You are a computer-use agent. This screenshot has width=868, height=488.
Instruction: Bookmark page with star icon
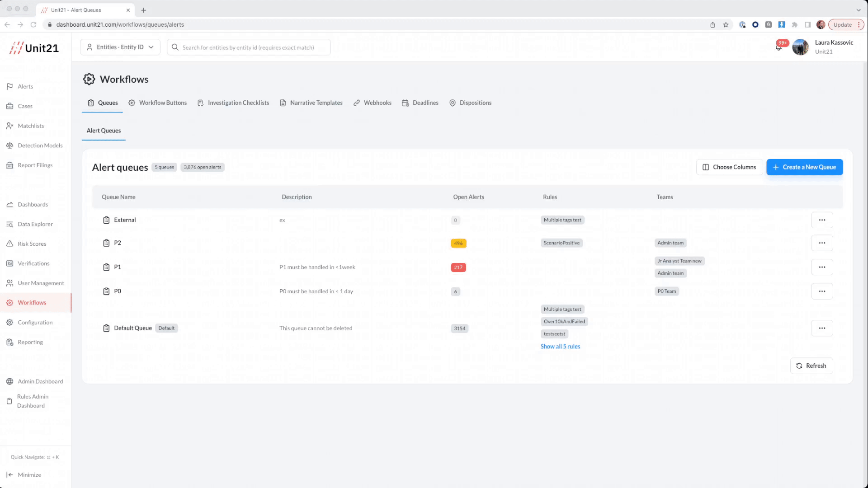[x=726, y=25]
